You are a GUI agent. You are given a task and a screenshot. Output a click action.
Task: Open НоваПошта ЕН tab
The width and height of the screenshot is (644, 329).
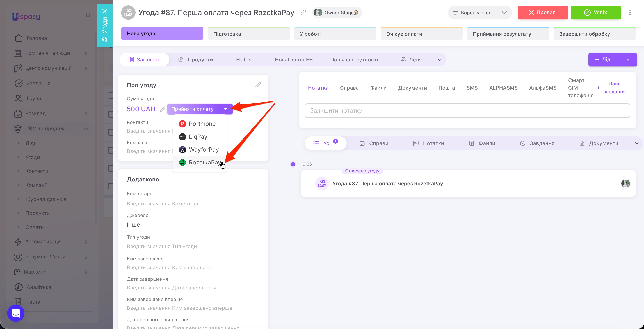click(294, 60)
